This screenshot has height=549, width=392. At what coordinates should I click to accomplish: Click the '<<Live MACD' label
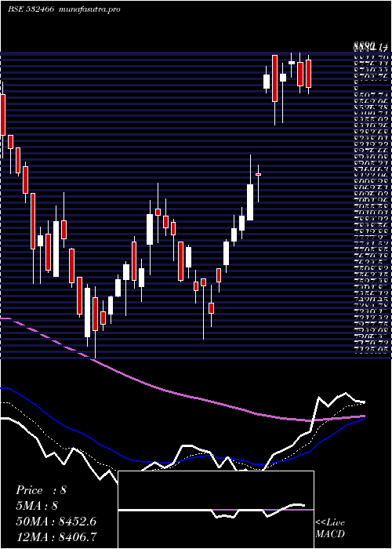(x=330, y=529)
